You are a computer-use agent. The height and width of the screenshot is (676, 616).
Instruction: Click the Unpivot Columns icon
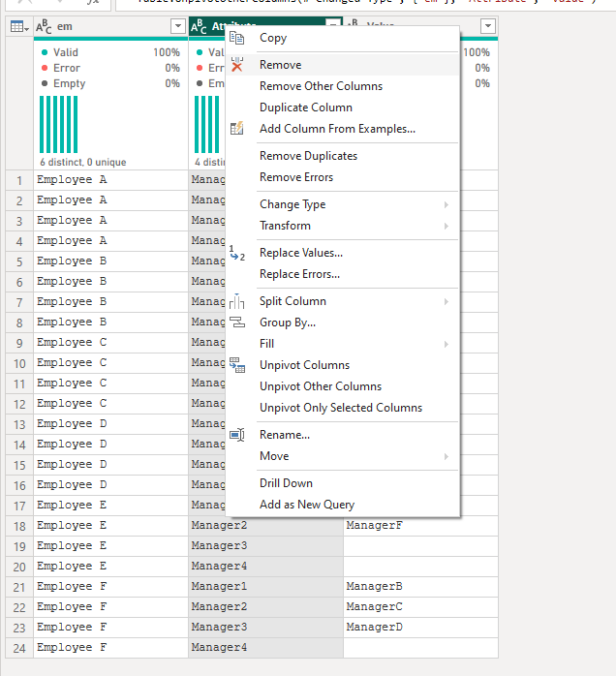[x=236, y=365]
